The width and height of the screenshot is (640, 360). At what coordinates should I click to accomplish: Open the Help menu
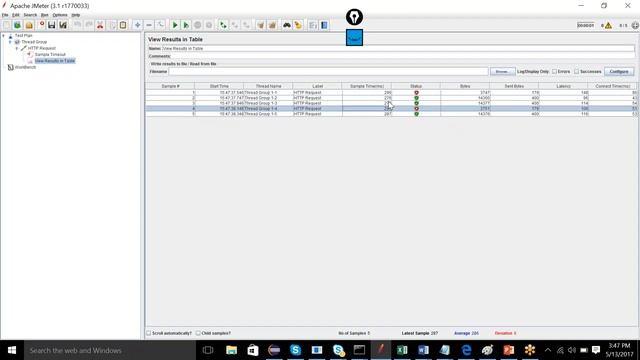pyautogui.click(x=76, y=15)
